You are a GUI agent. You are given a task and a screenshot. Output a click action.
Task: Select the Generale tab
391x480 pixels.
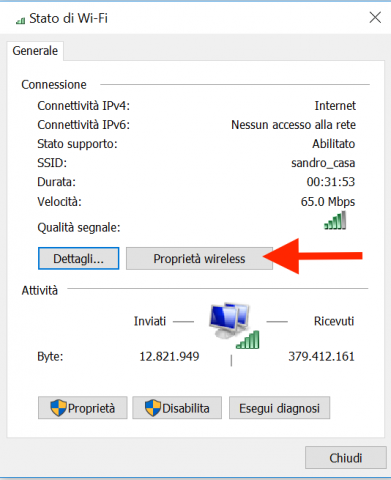click(35, 51)
